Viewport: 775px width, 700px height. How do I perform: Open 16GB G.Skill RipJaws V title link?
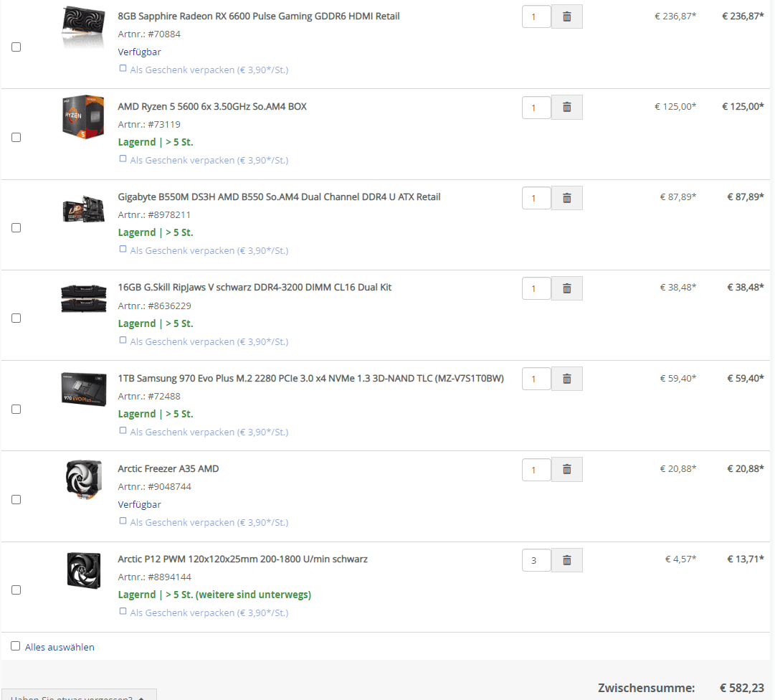pos(255,288)
